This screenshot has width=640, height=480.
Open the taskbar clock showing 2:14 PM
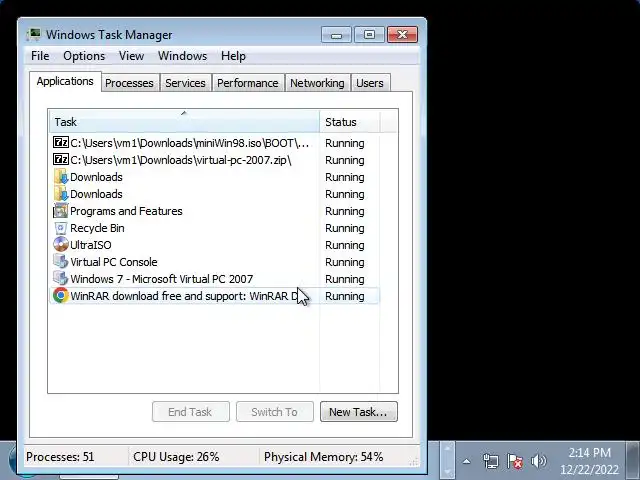coord(589,461)
